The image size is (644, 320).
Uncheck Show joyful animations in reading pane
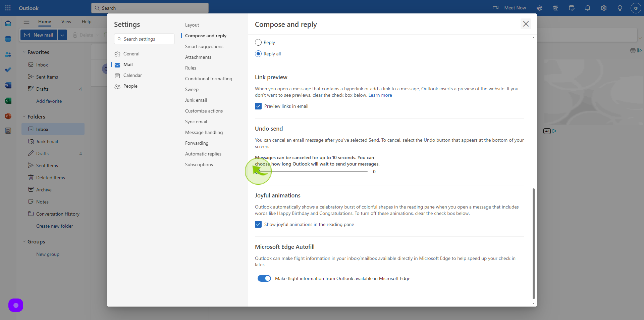pos(258,224)
